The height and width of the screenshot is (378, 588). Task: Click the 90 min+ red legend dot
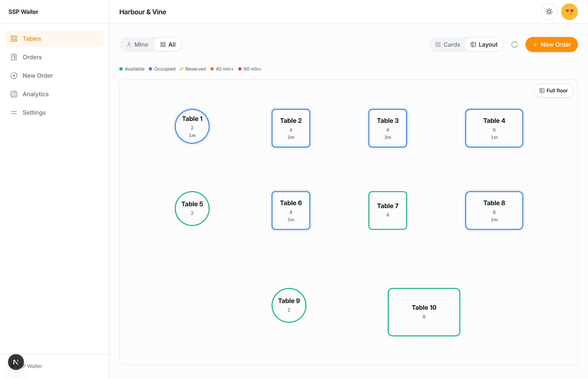point(240,69)
